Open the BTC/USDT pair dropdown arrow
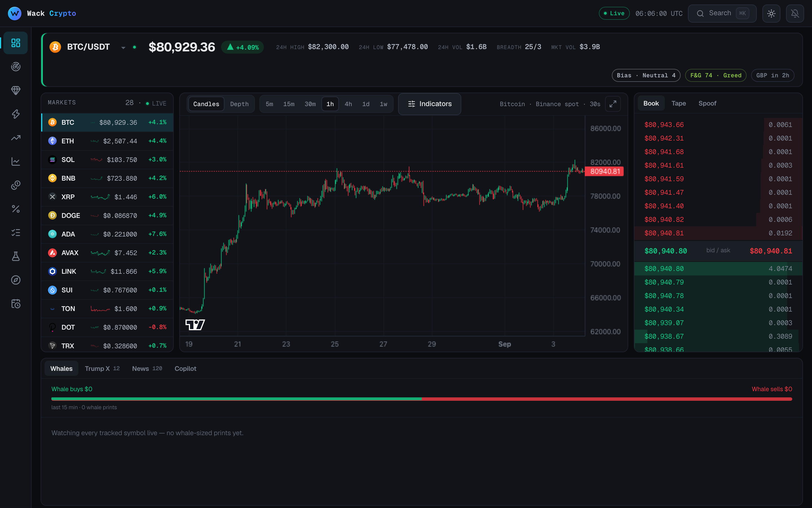This screenshot has width=812, height=508. point(123,48)
